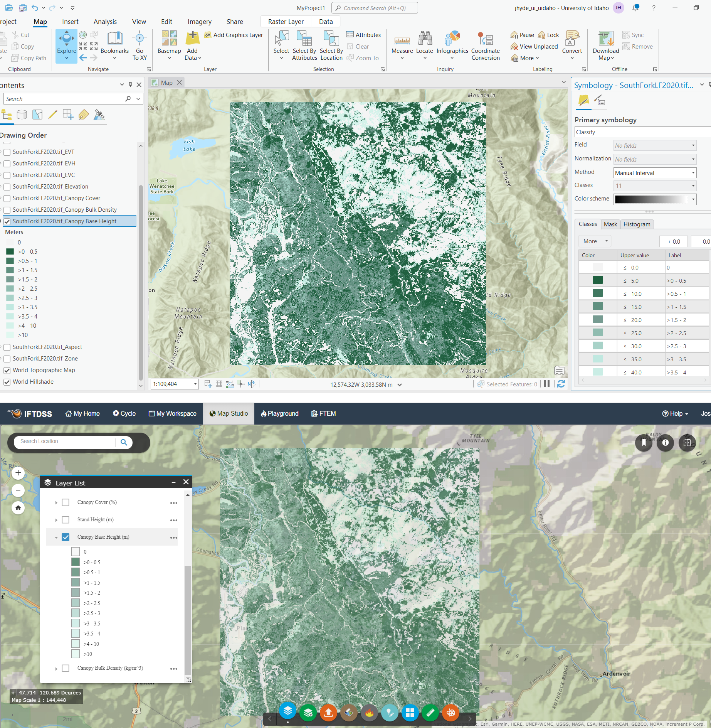Switch to the Histogram tab in Symbology
711x728 pixels.
pos(637,224)
